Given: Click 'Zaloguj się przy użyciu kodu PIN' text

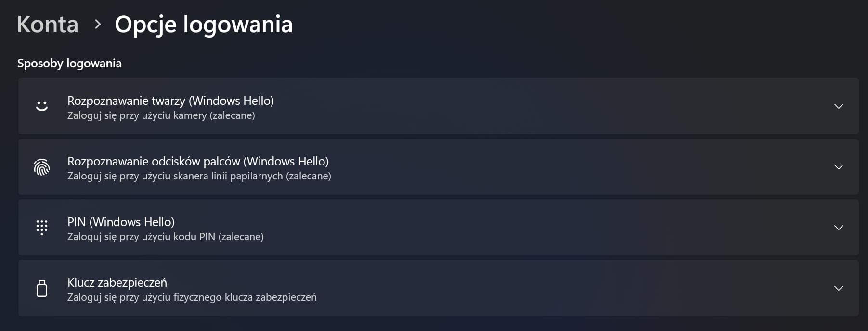Looking at the screenshot, I should coord(141,237).
